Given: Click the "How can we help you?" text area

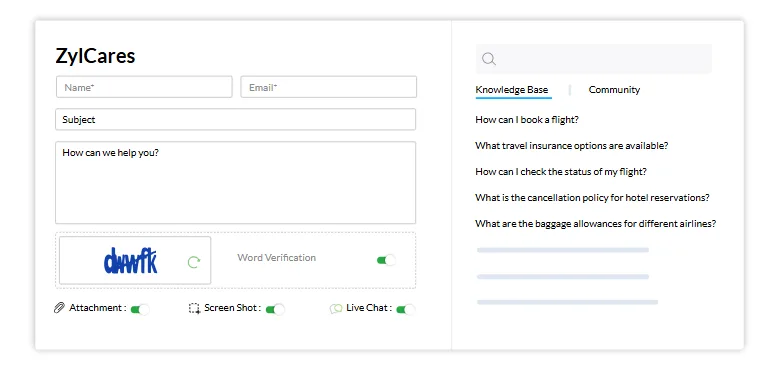Looking at the screenshot, I should point(235,183).
